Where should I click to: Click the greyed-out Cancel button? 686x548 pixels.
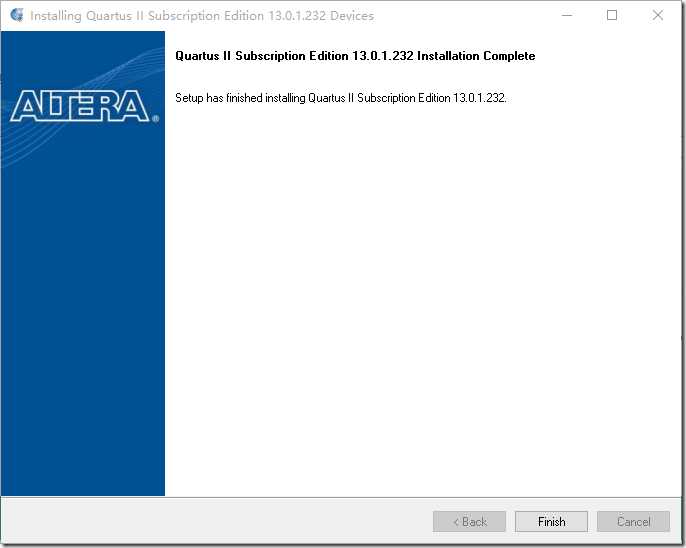pos(633,521)
